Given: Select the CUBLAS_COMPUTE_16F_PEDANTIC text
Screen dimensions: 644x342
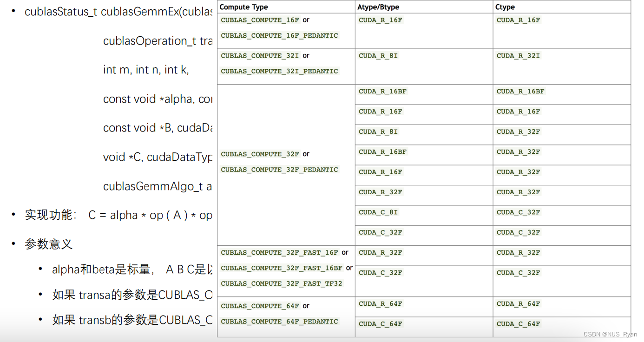Looking at the screenshot, I should (279, 36).
